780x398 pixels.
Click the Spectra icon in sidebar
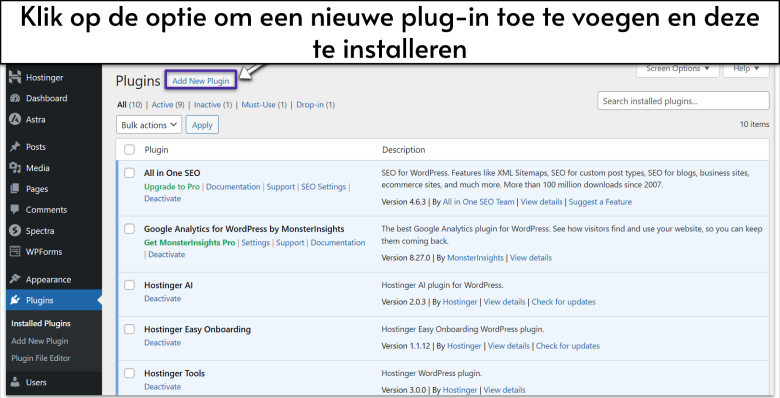pos(15,231)
